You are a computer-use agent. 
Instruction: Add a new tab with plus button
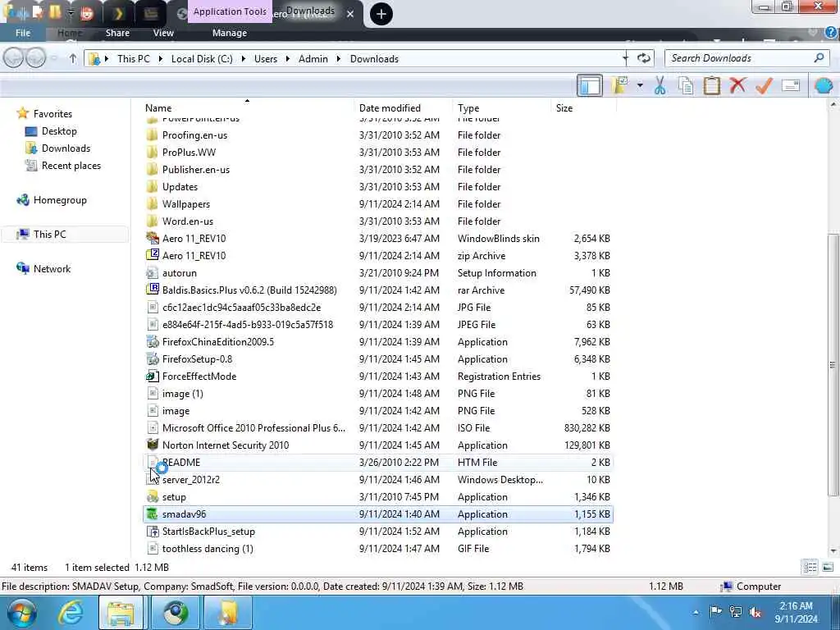point(381,14)
